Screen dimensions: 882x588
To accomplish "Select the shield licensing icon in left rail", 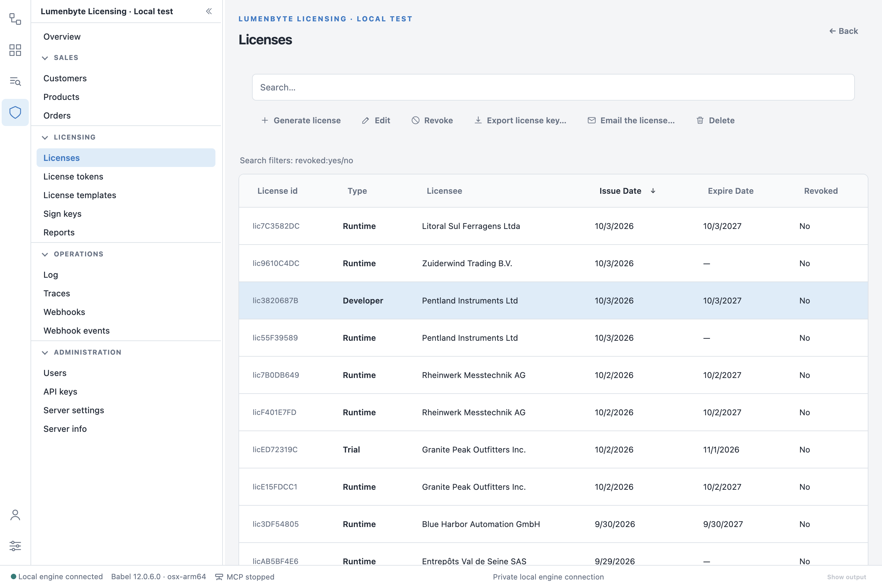I will (15, 112).
